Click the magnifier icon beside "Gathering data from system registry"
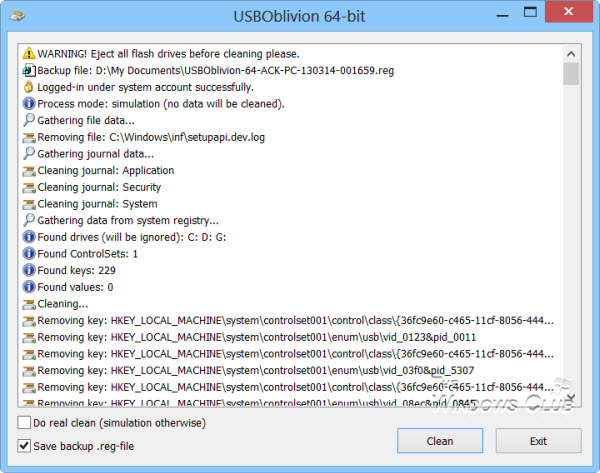This screenshot has width=600, height=473. (29, 220)
